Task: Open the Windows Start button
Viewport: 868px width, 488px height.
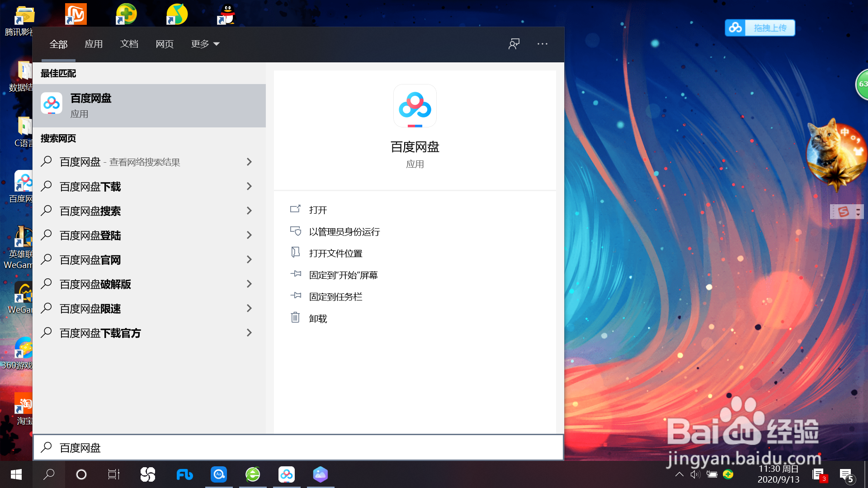Action: click(16, 474)
